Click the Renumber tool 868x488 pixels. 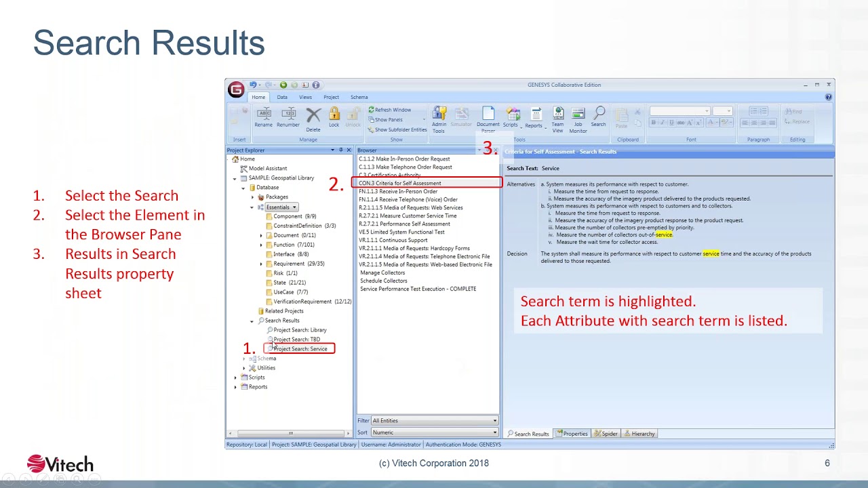point(288,117)
